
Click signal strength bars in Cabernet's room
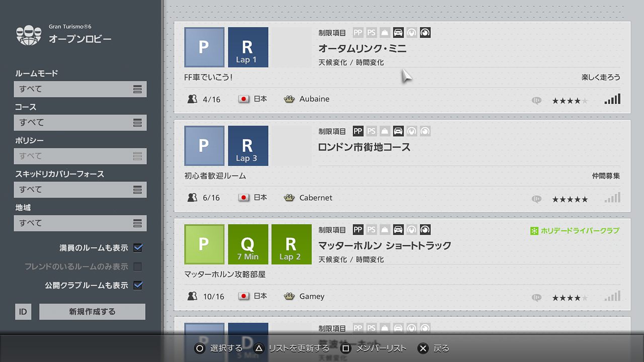click(x=612, y=197)
